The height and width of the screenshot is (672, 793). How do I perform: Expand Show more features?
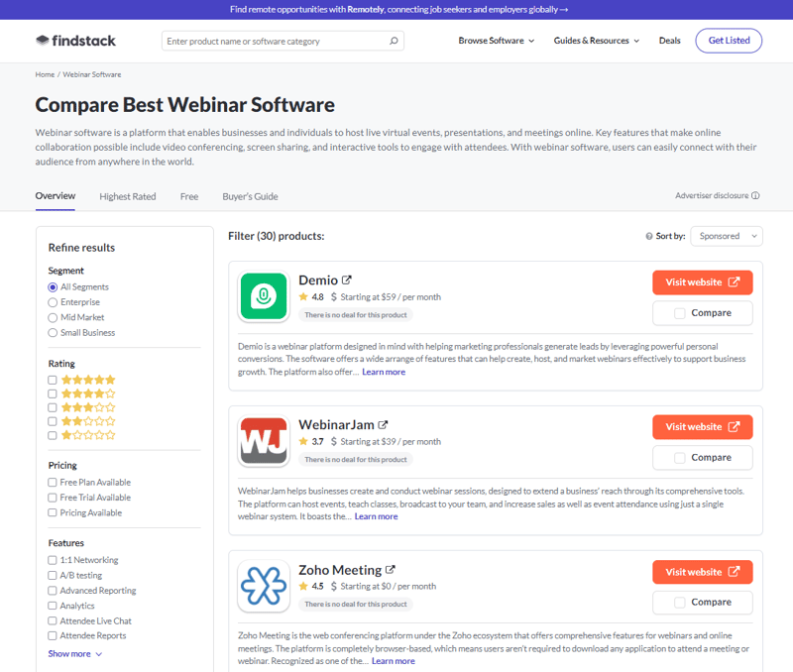coord(75,654)
